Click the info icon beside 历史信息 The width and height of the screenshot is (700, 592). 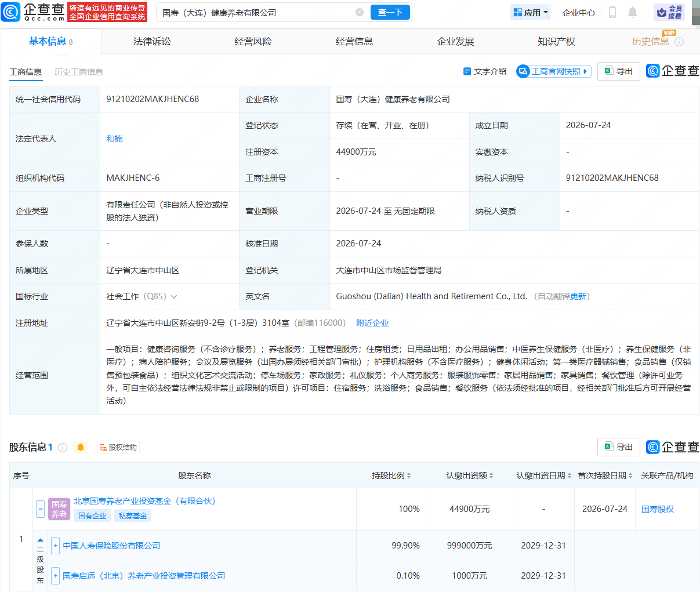point(679,42)
